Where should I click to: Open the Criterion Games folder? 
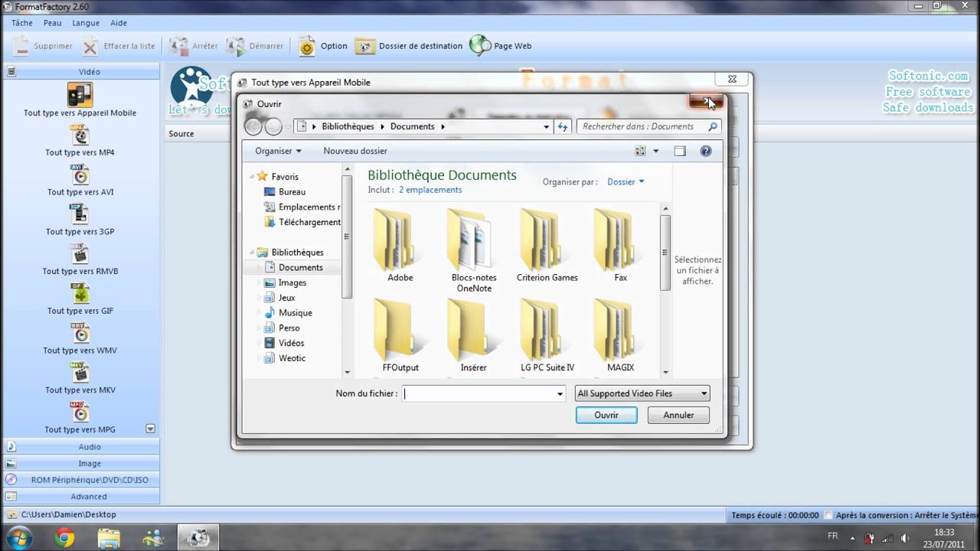click(x=547, y=245)
